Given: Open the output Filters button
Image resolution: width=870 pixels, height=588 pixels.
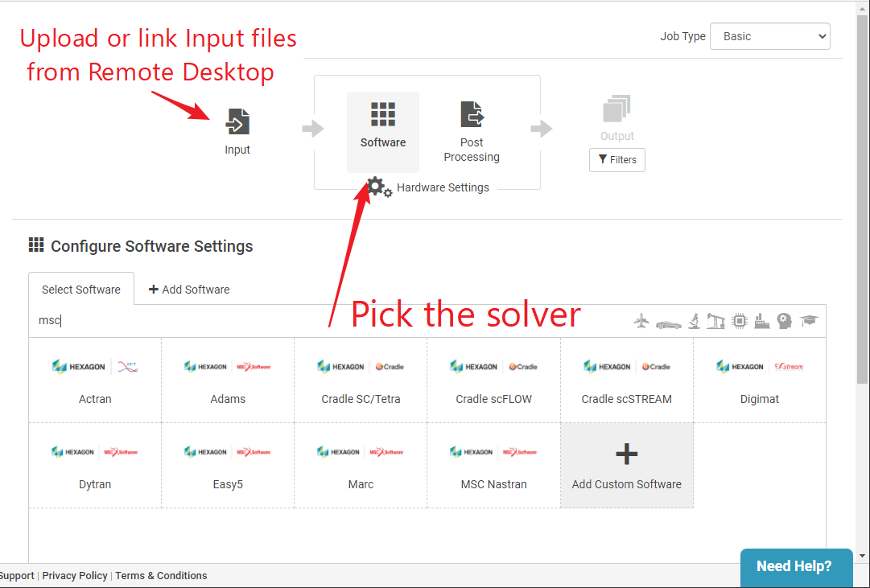Looking at the screenshot, I should [x=616, y=160].
